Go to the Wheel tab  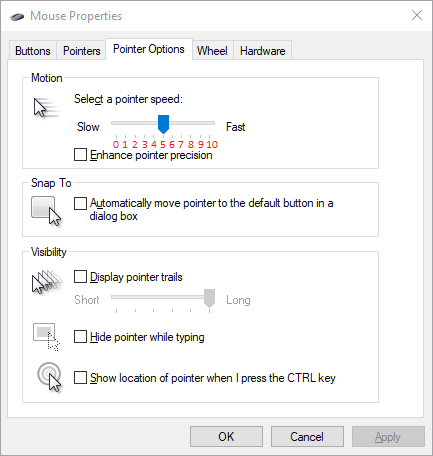coord(212,51)
